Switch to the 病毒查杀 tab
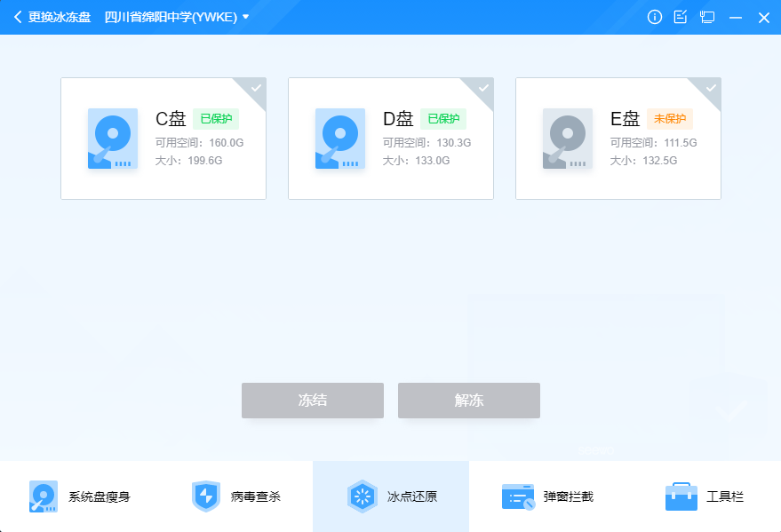The image size is (781, 532). point(206,496)
